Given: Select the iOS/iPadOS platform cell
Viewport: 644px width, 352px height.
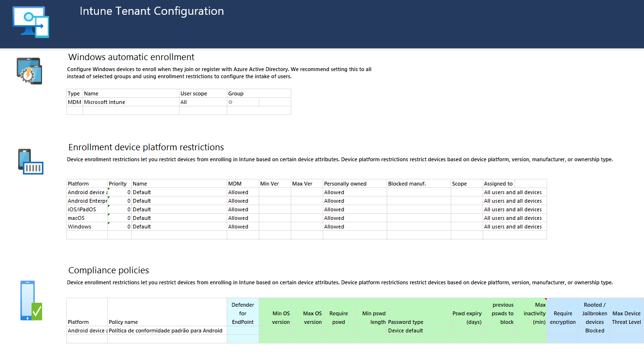Looking at the screenshot, I should point(87,209).
